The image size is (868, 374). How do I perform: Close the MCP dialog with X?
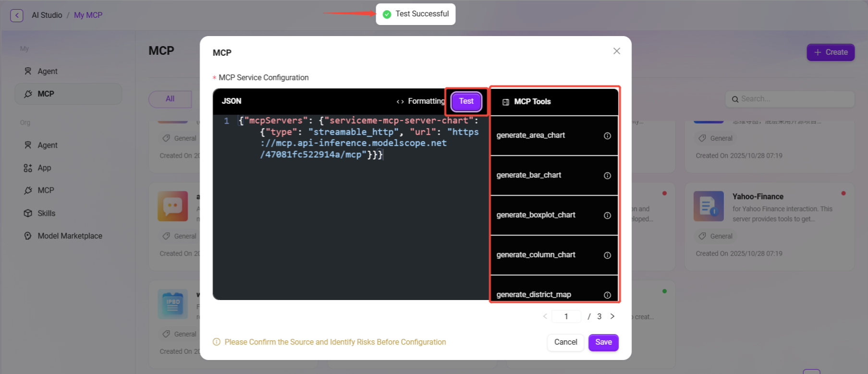(617, 51)
